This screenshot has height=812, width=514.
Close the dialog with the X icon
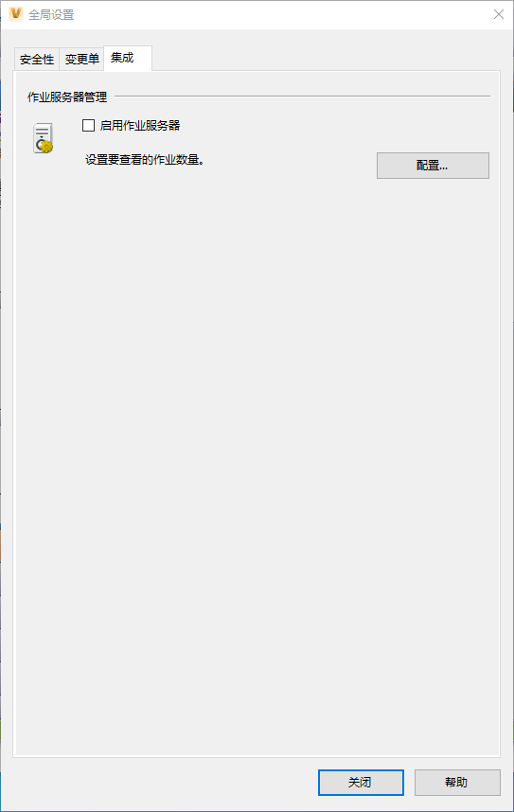499,14
